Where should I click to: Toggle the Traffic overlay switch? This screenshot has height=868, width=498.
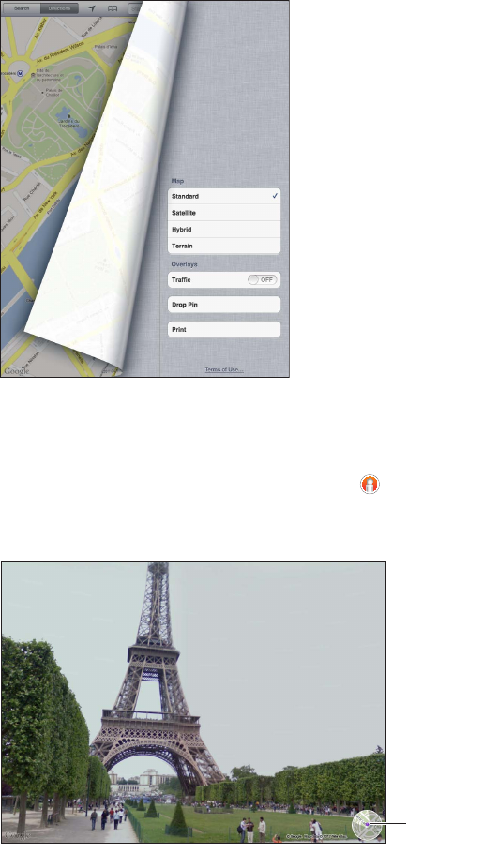click(x=262, y=279)
